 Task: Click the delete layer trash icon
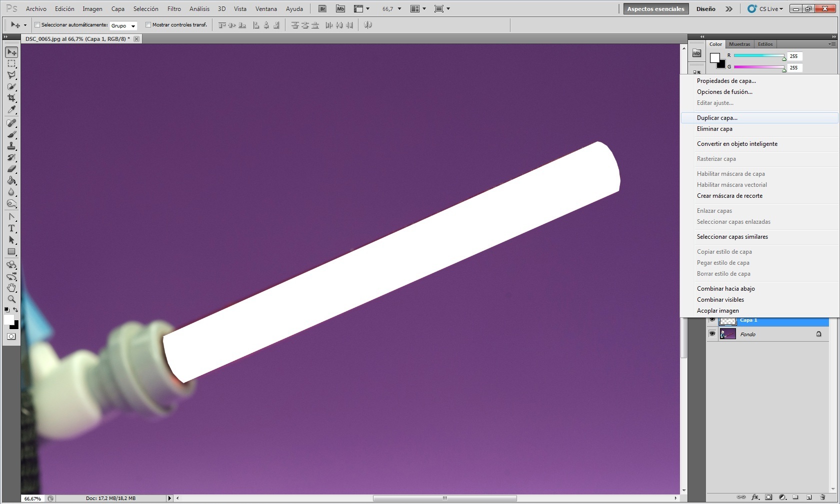[x=822, y=497]
